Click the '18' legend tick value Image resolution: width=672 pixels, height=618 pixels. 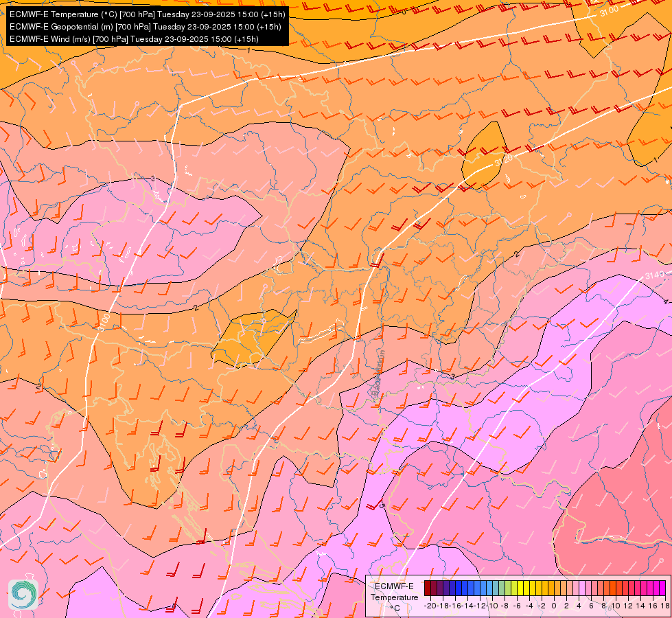(x=665, y=606)
